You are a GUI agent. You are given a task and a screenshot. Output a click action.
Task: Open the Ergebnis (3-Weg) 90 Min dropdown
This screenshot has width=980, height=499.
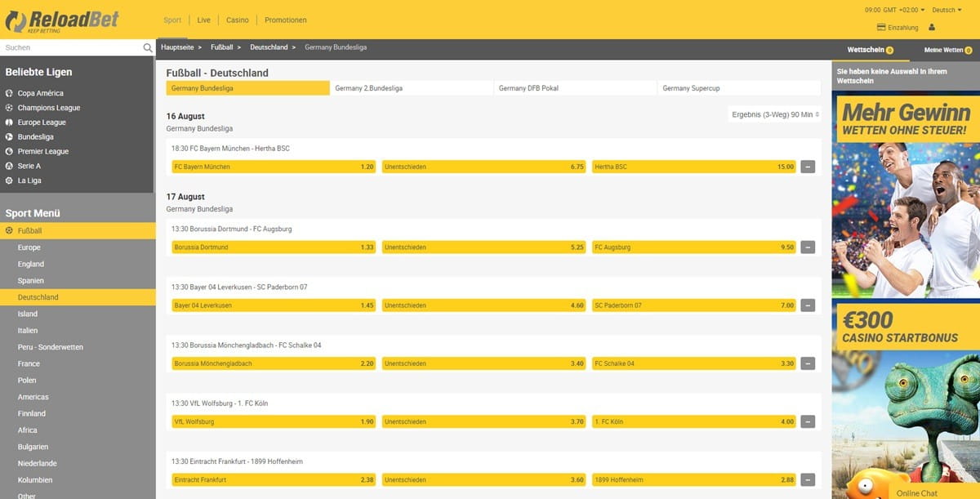774,114
